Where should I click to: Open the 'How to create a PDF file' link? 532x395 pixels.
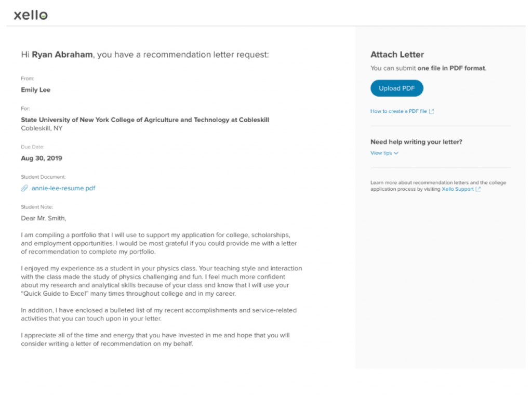click(x=398, y=111)
